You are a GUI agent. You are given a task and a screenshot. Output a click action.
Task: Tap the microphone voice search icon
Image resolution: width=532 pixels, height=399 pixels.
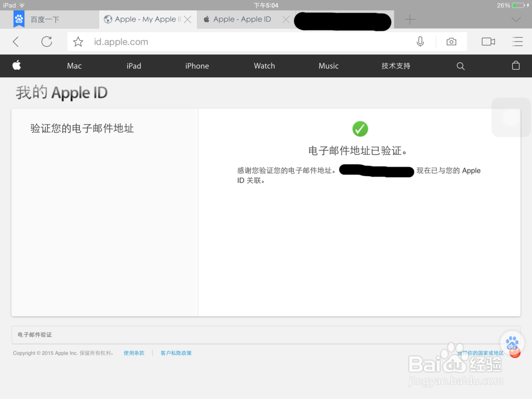tap(420, 41)
